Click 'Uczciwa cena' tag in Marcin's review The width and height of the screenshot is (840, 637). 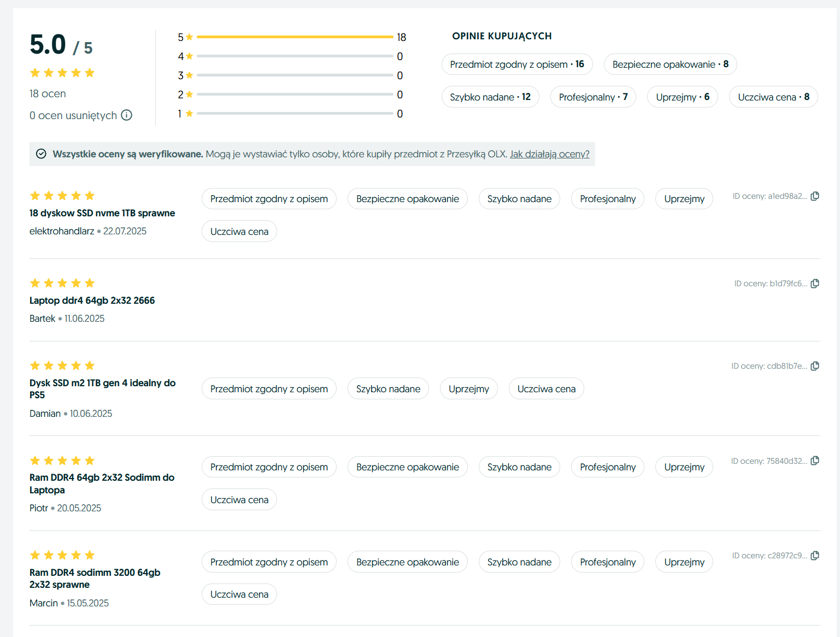click(x=239, y=594)
